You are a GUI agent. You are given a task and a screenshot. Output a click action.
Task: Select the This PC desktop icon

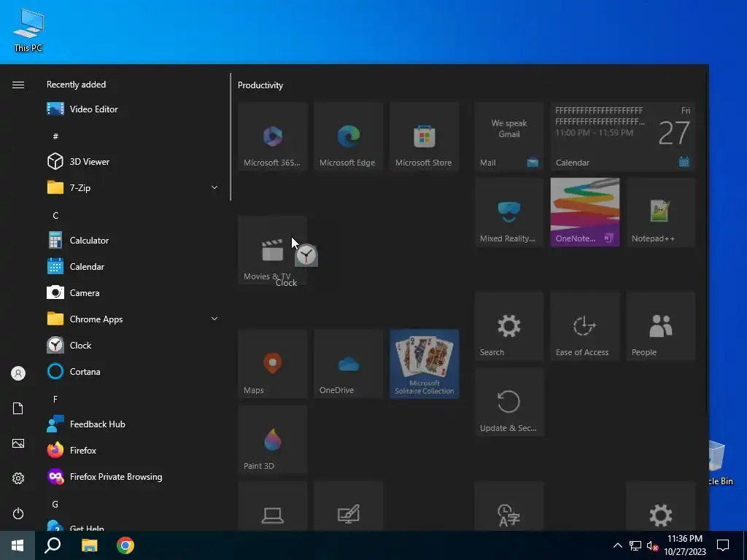28,30
